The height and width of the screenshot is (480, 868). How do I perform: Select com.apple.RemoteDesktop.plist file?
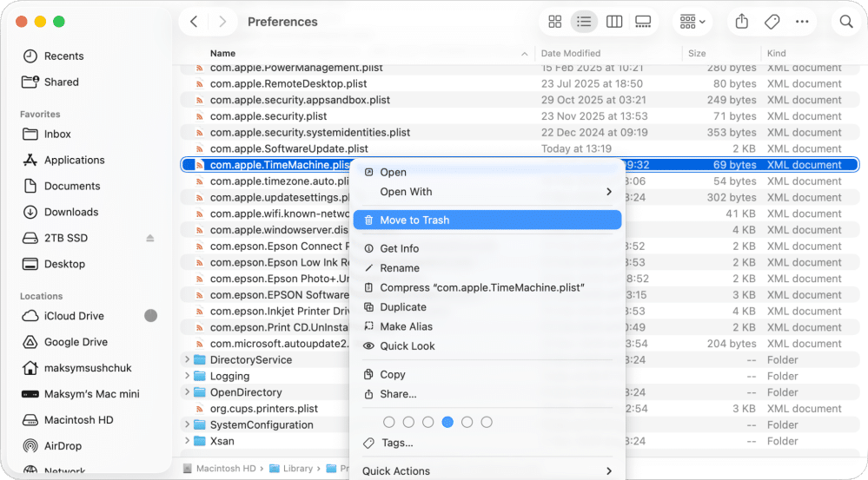(520, 83)
